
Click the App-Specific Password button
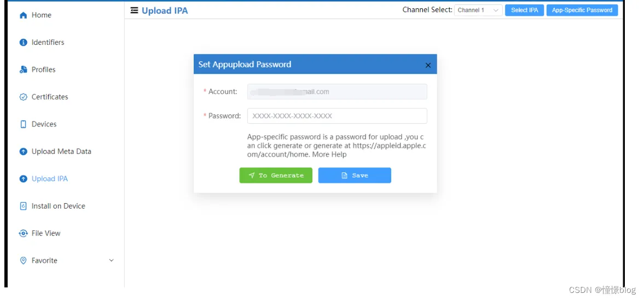click(x=582, y=10)
